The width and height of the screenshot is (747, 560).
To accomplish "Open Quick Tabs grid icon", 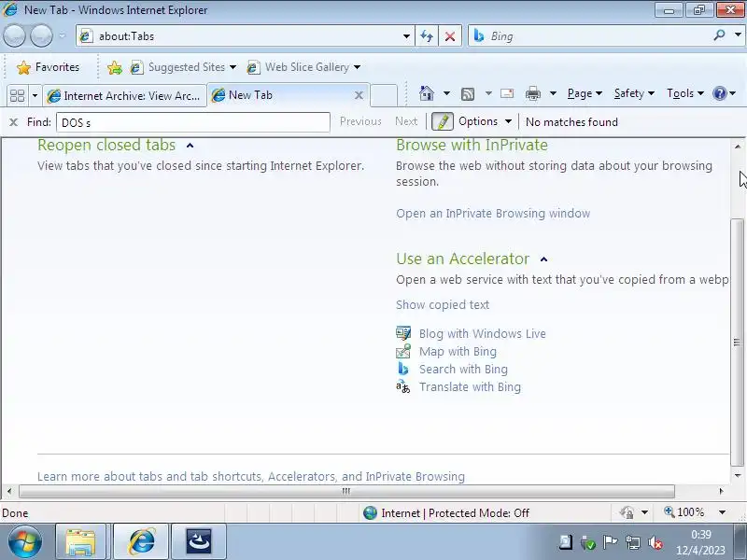I will point(17,96).
